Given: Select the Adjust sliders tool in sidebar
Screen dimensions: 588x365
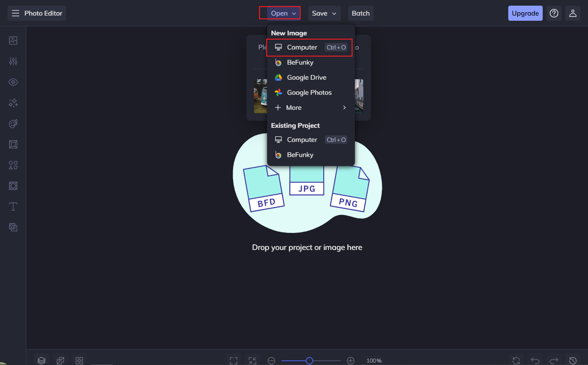Looking at the screenshot, I should coord(13,61).
